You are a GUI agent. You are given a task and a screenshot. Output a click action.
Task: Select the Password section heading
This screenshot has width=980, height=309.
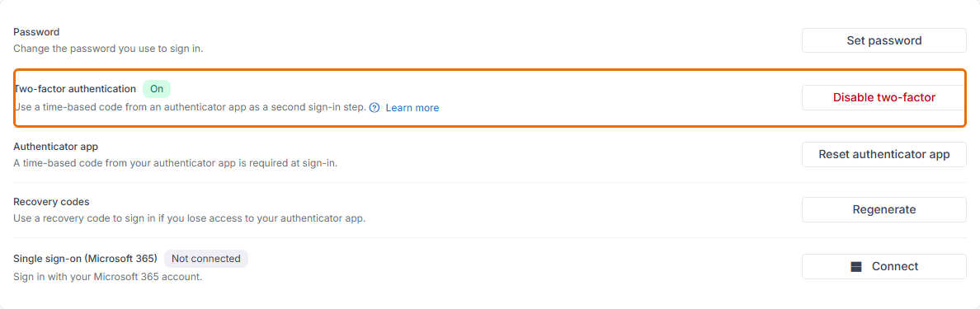coord(36,32)
